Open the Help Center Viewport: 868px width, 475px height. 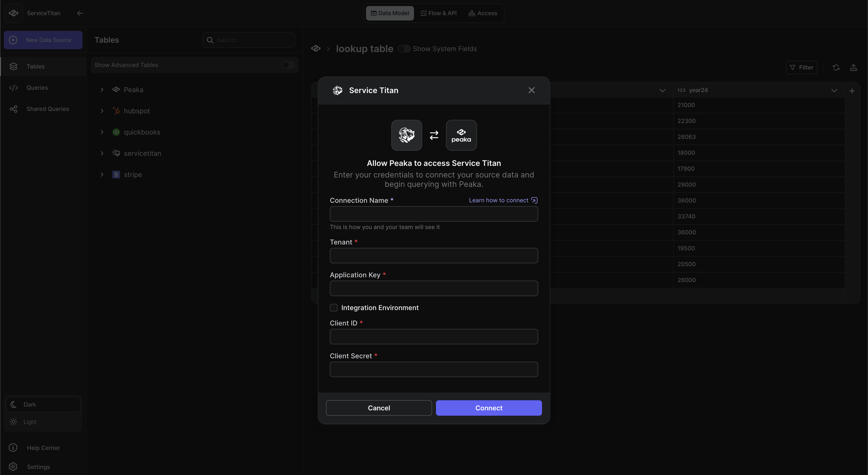[43, 447]
